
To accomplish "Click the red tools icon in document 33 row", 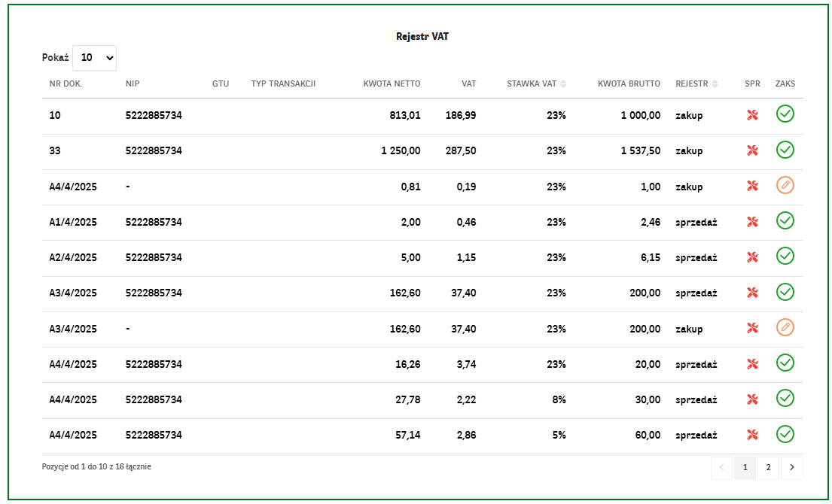I will (752, 150).
